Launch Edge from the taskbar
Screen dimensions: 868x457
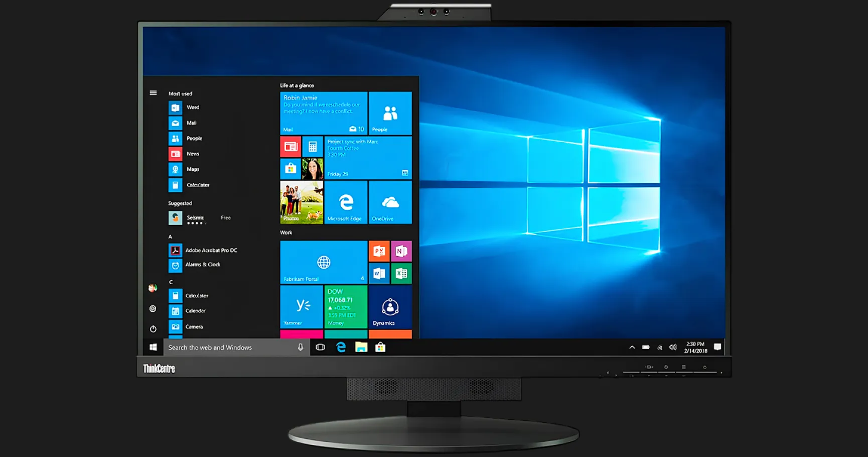pos(341,348)
